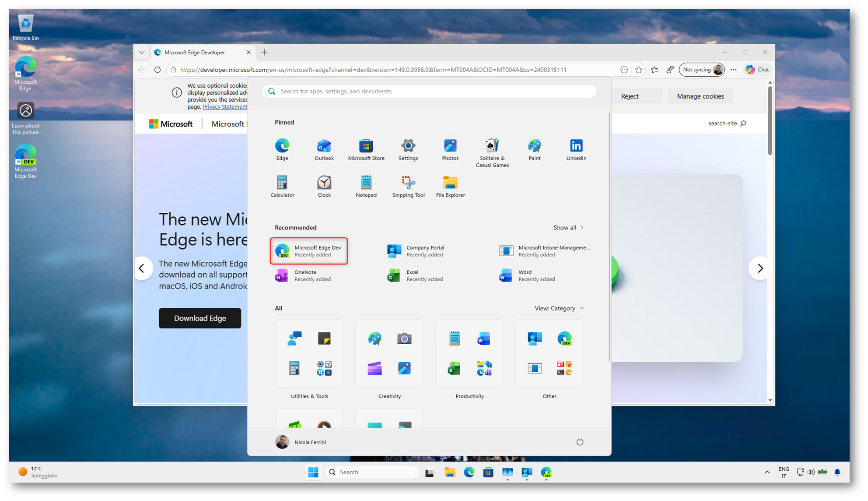Click Manage cookies button
Viewport: 868px width, 501px height.
[x=700, y=96]
